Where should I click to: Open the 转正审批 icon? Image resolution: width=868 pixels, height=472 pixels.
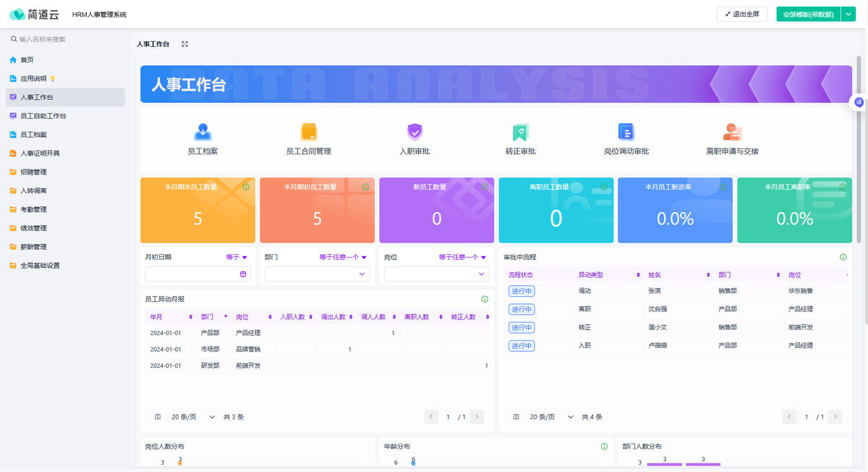tap(520, 132)
